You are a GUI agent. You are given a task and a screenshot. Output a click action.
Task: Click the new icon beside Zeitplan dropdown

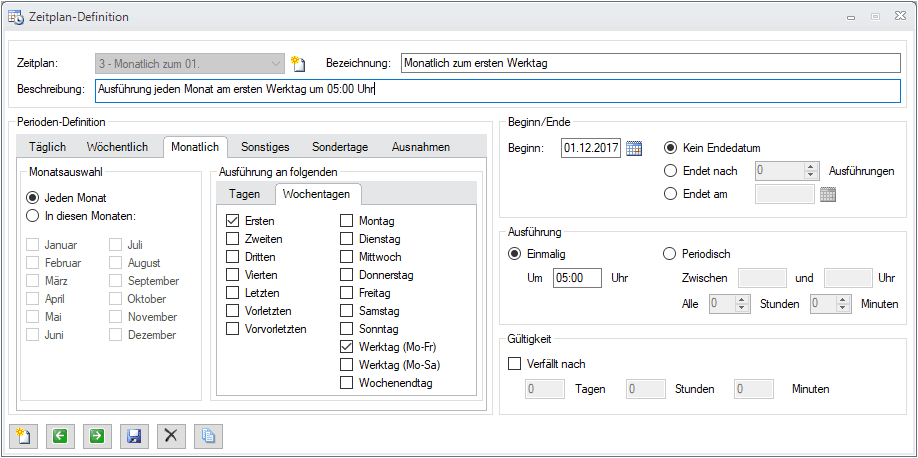297,64
